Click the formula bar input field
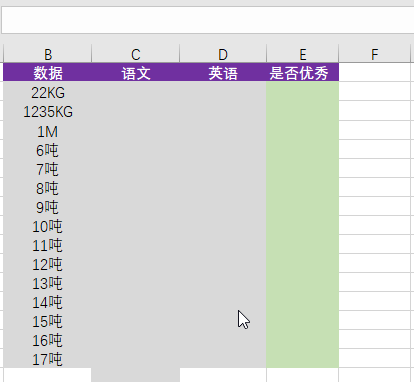 point(207,20)
